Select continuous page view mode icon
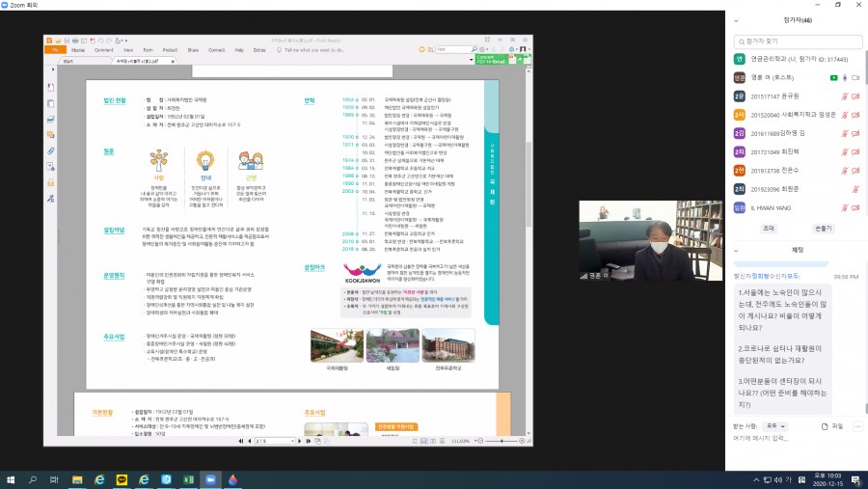The image size is (868, 489). (x=424, y=441)
